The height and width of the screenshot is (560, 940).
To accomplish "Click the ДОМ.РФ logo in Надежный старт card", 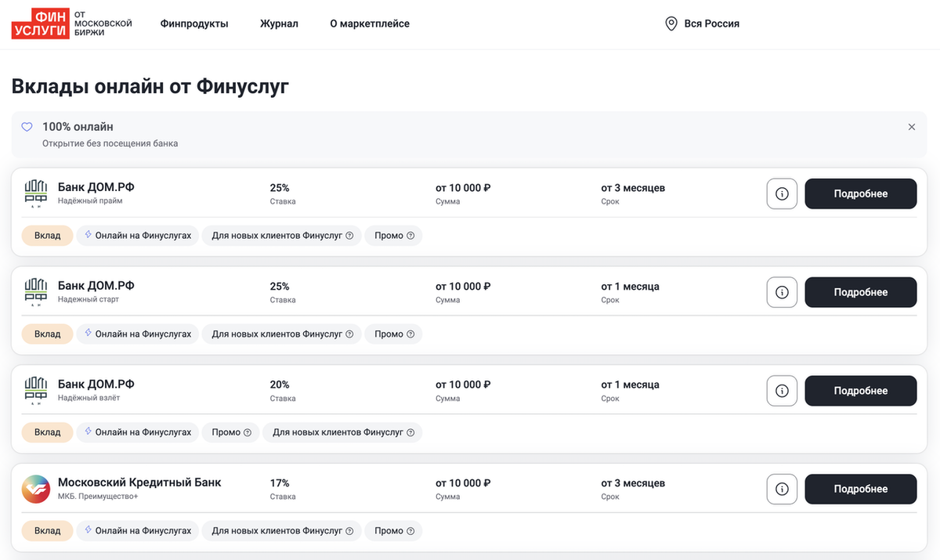I will 36,292.
